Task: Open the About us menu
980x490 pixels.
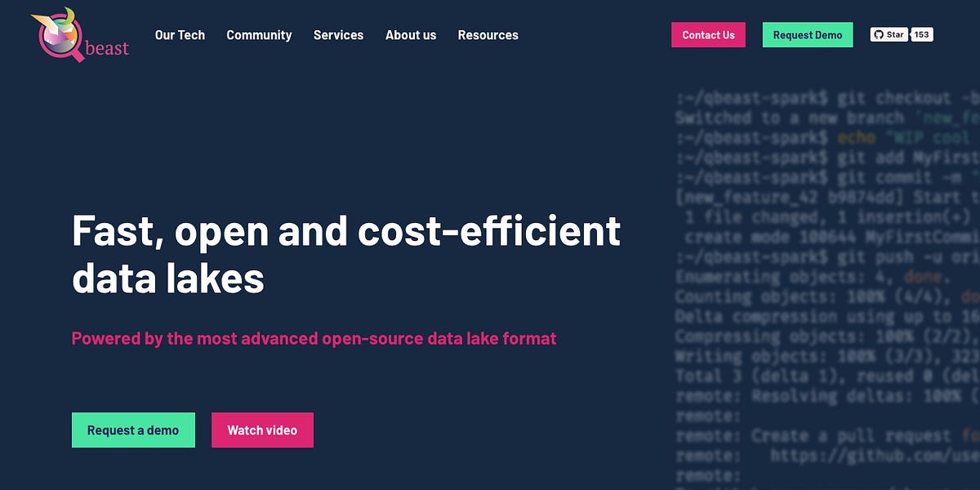Action: [411, 35]
